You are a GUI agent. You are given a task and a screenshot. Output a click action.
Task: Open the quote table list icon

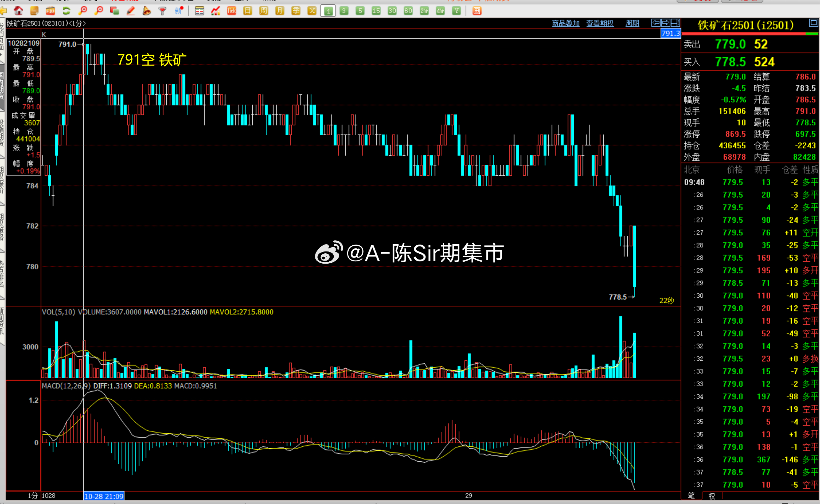(199, 11)
